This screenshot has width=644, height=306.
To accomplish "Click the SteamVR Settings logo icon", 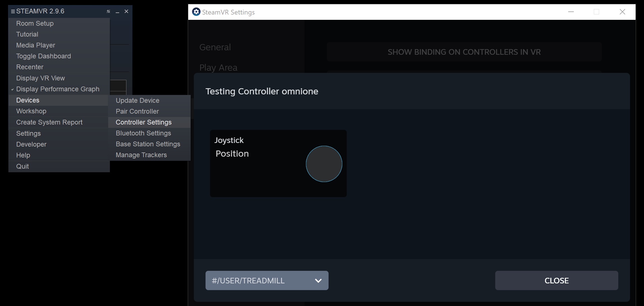I will pos(196,12).
